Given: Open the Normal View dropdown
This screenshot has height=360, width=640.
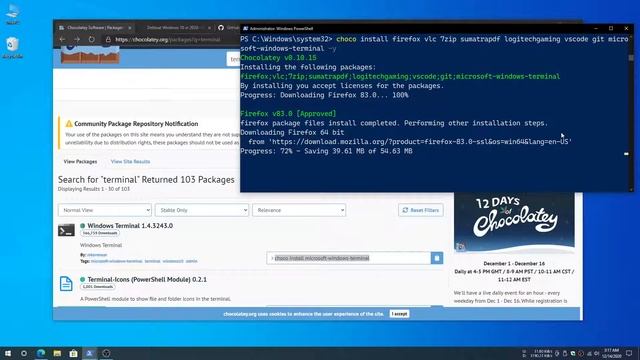Looking at the screenshot, I should (105, 210).
